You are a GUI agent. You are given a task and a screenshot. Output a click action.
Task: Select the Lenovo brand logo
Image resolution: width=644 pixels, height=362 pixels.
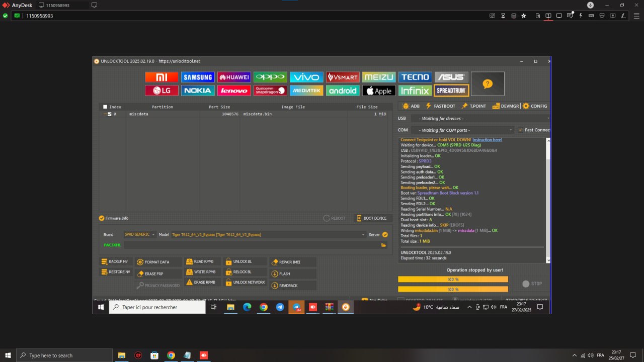pos(234,90)
